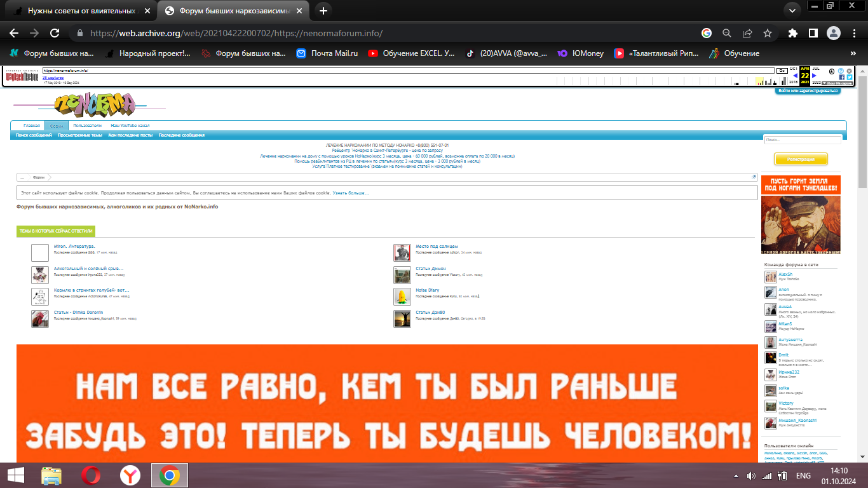Click the share page icon in address bar
The width and height of the screenshot is (868, 488).
[747, 33]
